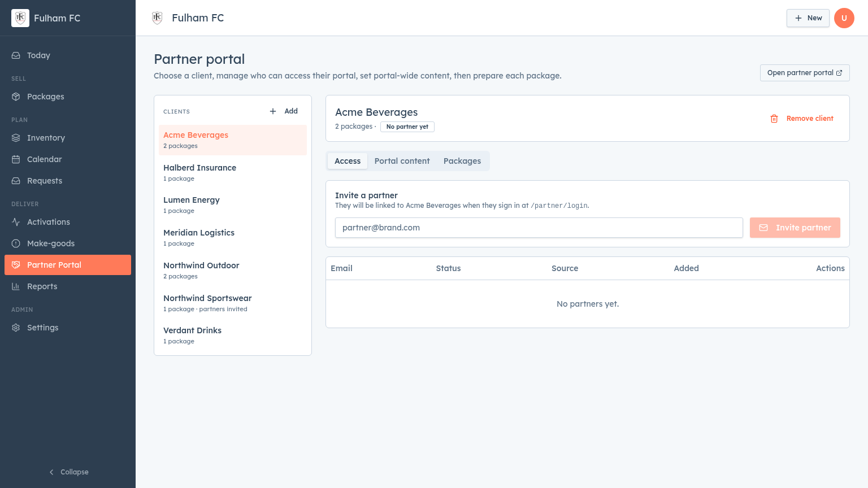Open Requests in the sidebar
The width and height of the screenshot is (868, 488).
pos(68,181)
